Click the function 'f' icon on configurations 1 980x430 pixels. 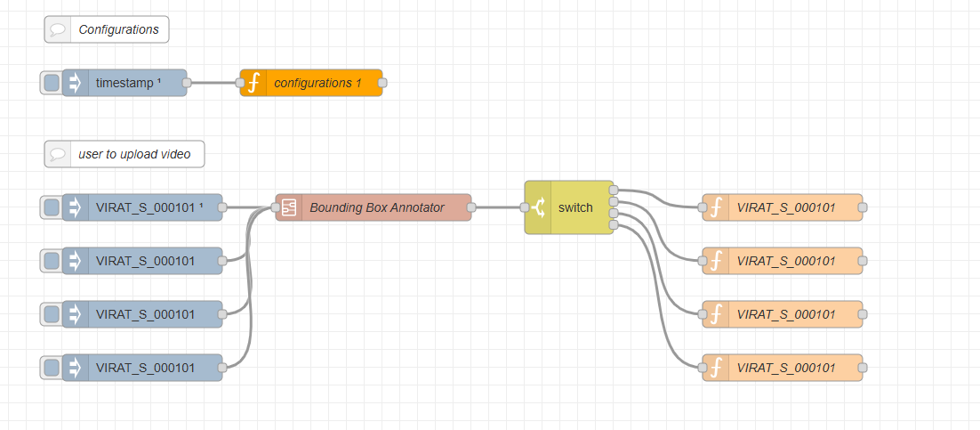tap(253, 83)
